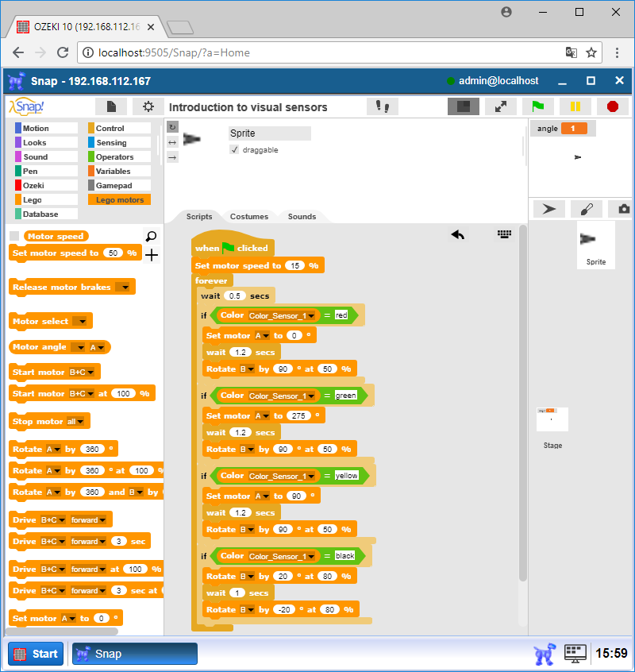Image resolution: width=635 pixels, height=672 pixels.
Task: Select the Lego motors category
Action: (x=120, y=199)
